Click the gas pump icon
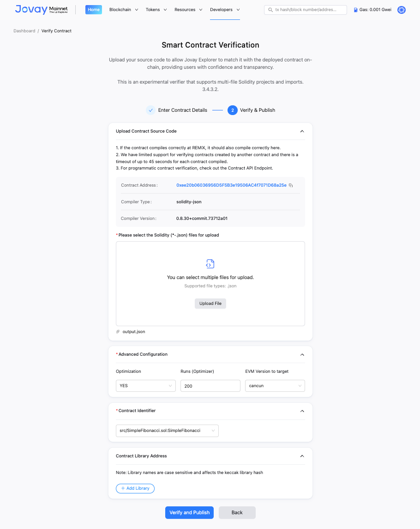 coord(355,10)
